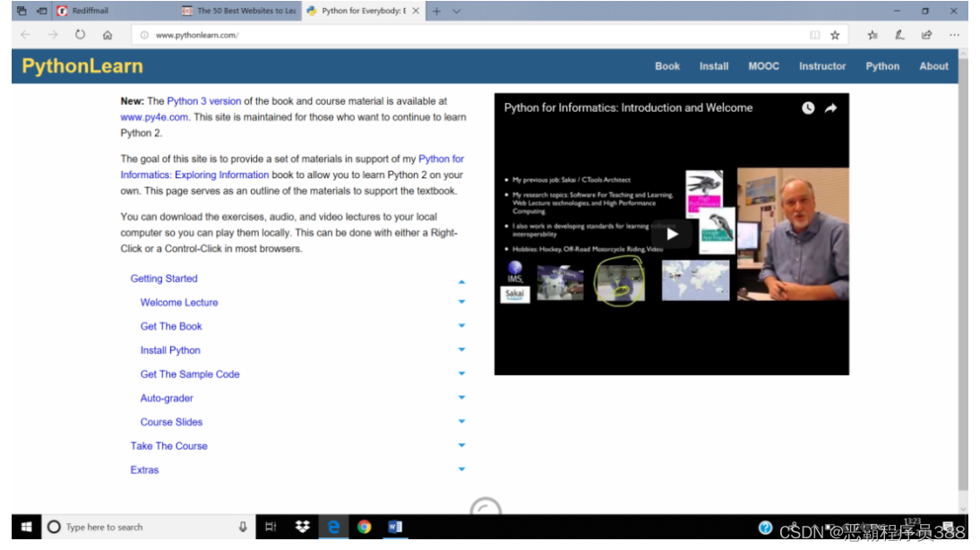Expand the Get The Book arrow
Image resolution: width=980 pixels, height=550 pixels.
[461, 326]
